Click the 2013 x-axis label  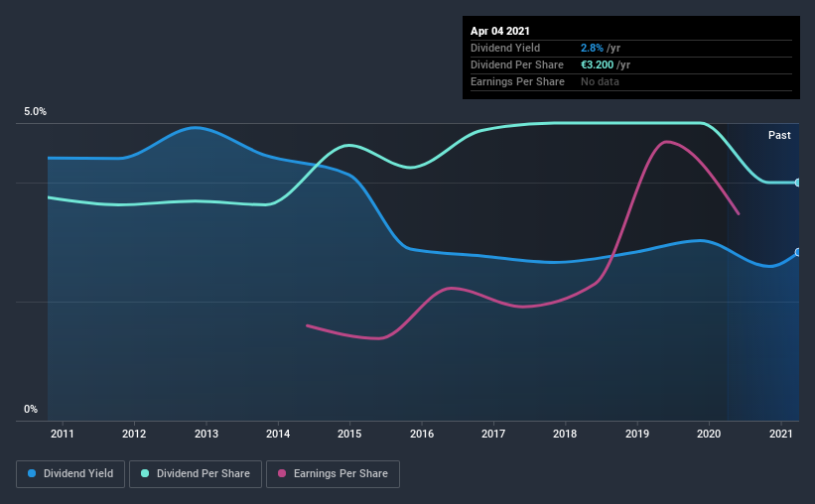206,434
